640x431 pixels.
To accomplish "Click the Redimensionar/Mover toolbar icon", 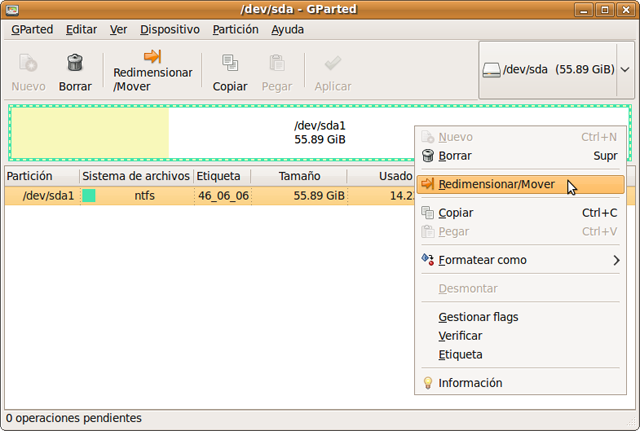I will (x=152, y=57).
